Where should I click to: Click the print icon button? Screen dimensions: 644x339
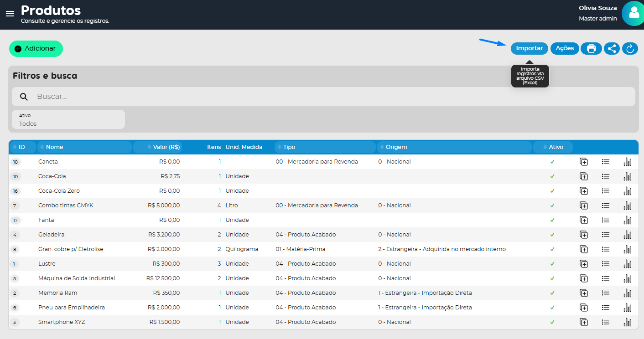591,48
